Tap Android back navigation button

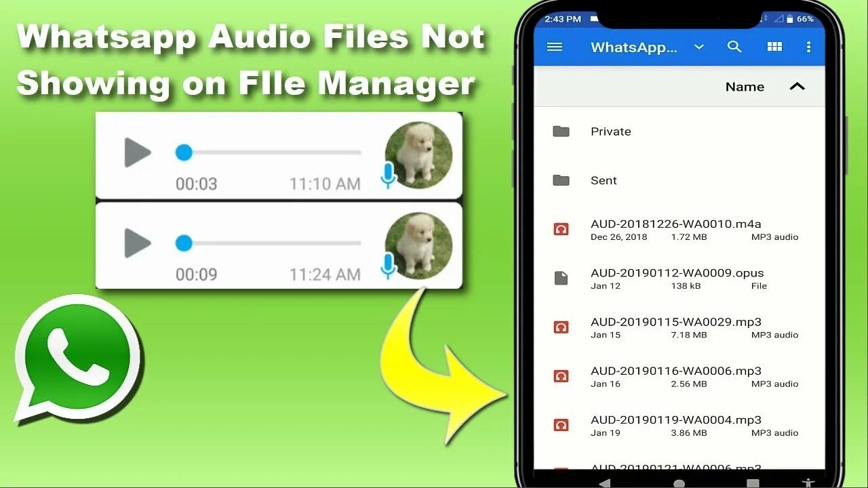tap(606, 483)
